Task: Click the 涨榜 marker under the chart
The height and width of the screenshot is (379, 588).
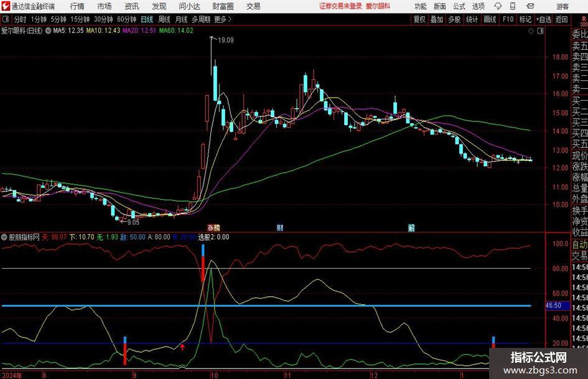Action: tap(214, 228)
